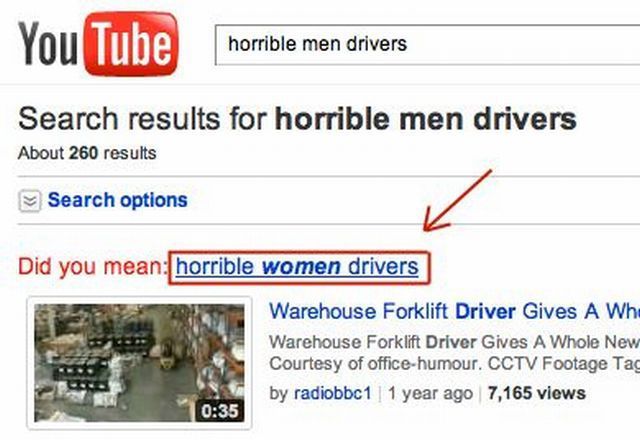
Task: Click the red Tube part of logo
Action: click(x=131, y=44)
